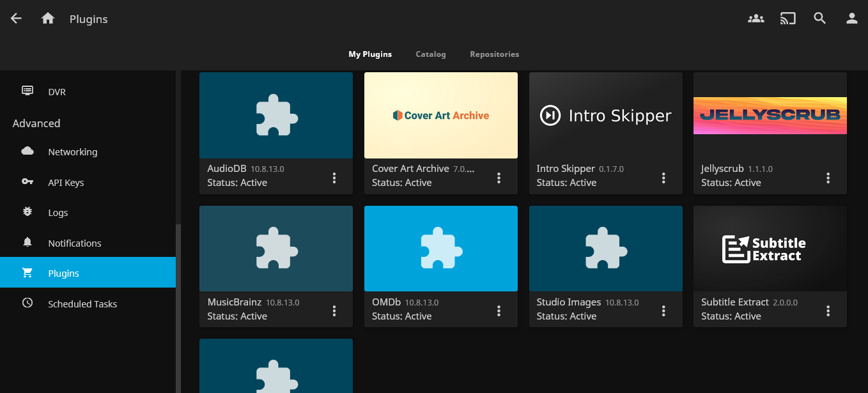Click the back arrow in header
This screenshot has width=868, height=393.
pos(16,19)
